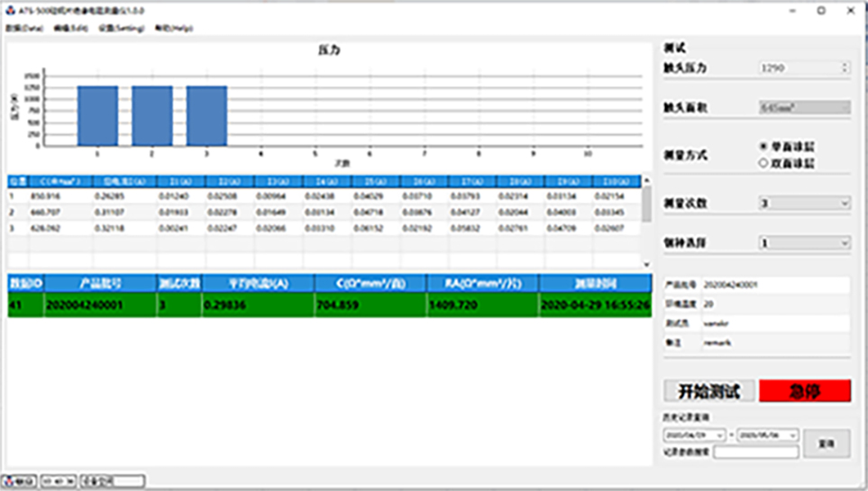This screenshot has width=868, height=491.
Task: Adjust the 触头压力 spinner arrows
Action: pos(845,68)
